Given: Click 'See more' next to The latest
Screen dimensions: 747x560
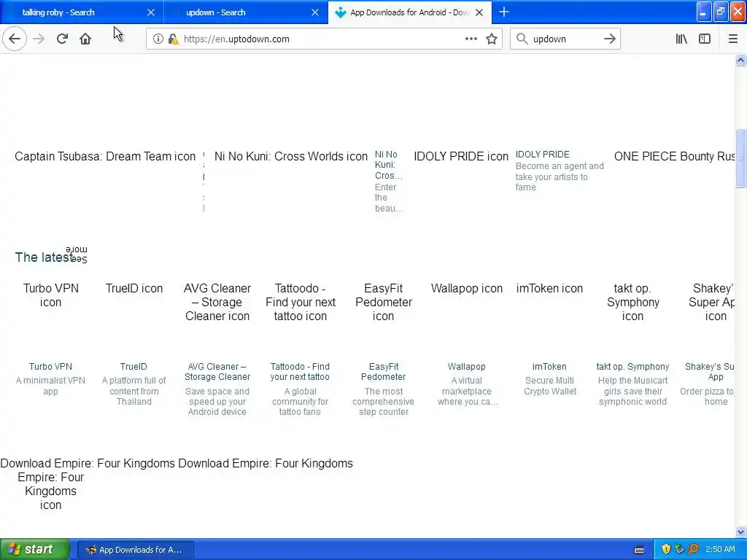Looking at the screenshot, I should [x=76, y=254].
